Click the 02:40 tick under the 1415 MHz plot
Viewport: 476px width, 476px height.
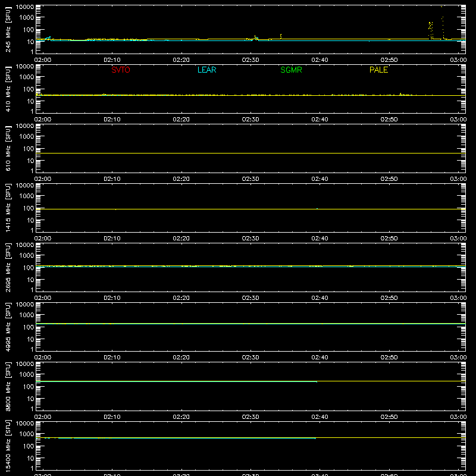pyautogui.click(x=320, y=239)
